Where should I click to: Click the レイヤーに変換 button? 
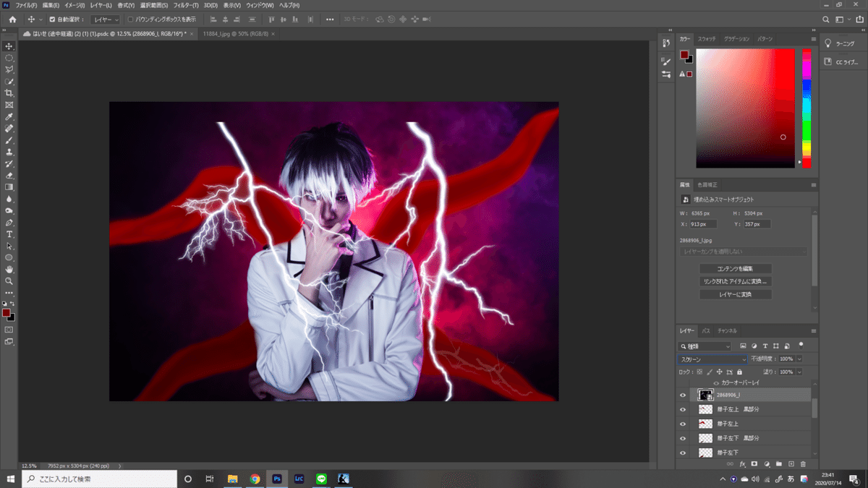tap(736, 294)
